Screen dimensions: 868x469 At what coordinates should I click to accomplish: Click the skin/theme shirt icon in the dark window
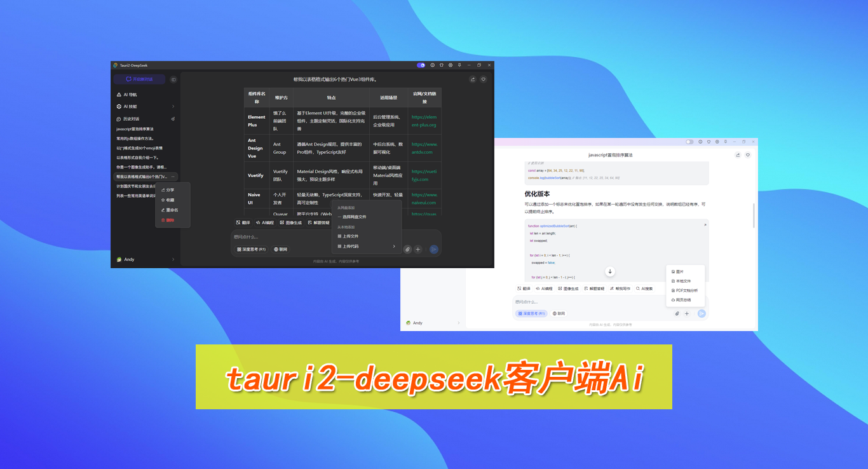[442, 65]
